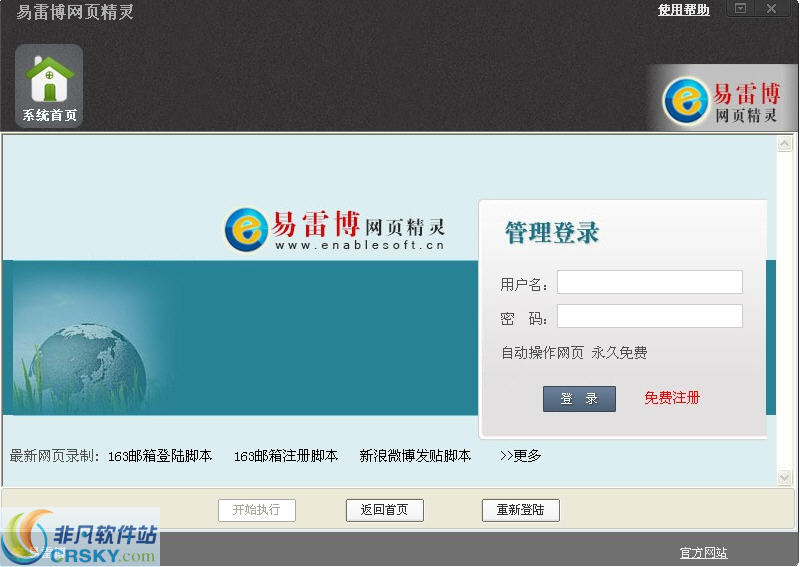Click the 开始执行 button
800x567 pixels.
point(257,510)
